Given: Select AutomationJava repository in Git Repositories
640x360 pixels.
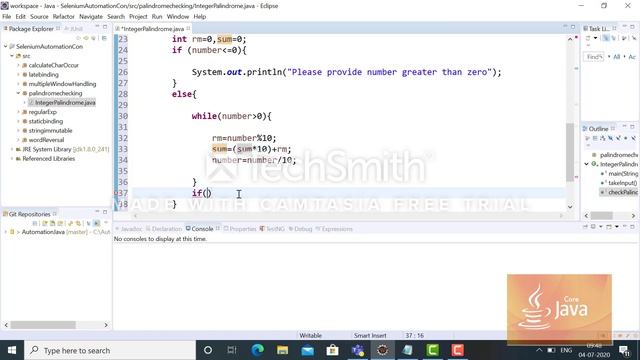Looking at the screenshot, I should pyautogui.click(x=60, y=232).
